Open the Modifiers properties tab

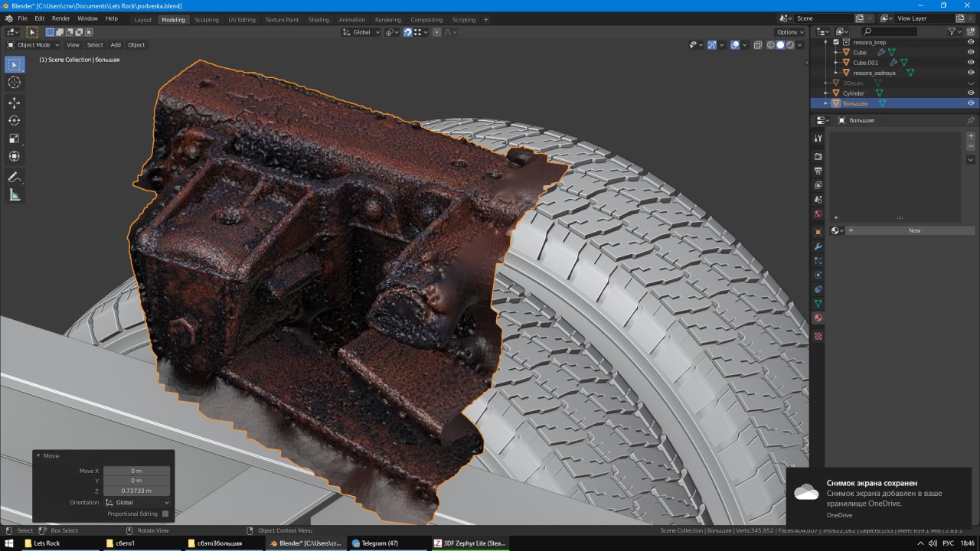pos(818,246)
